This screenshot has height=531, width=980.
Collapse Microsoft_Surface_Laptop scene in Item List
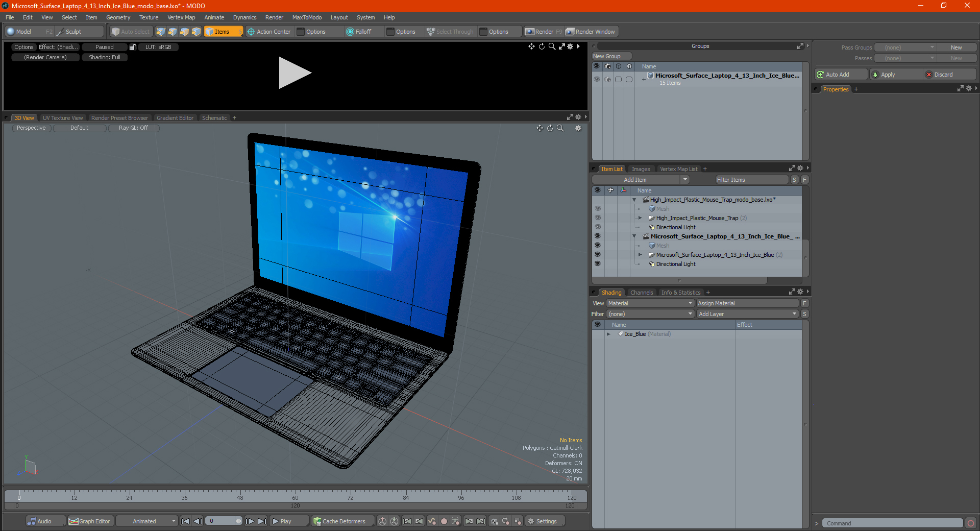point(634,236)
